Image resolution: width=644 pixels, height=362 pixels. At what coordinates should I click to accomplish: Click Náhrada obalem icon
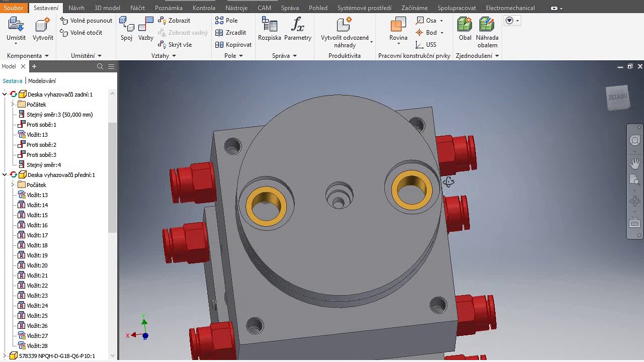[487, 25]
